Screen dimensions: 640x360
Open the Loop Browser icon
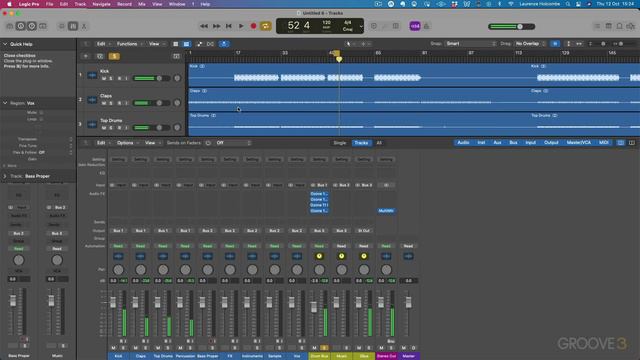tap(619, 26)
